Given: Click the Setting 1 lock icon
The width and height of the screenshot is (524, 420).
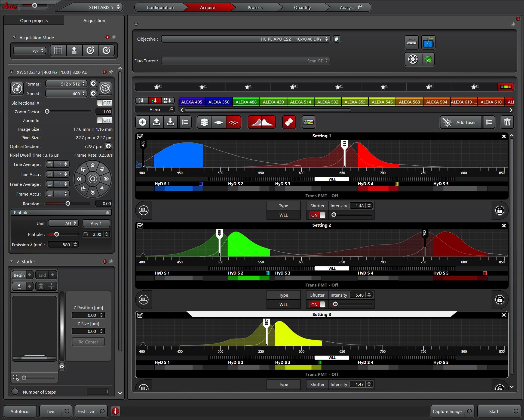Looking at the screenshot, I should (x=500, y=210).
